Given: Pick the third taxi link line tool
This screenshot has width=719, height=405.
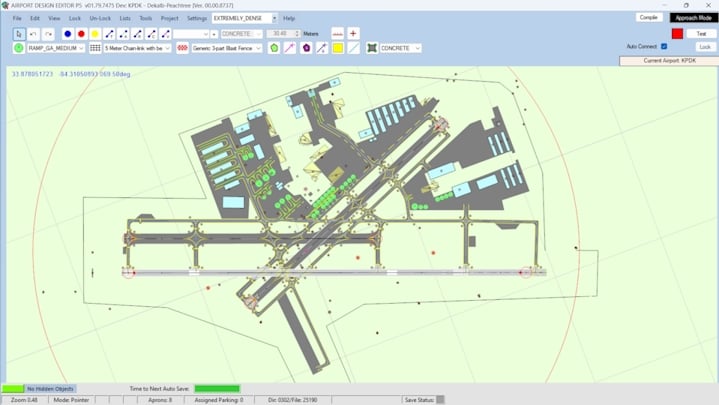Looking at the screenshot, I should pyautogui.click(x=137, y=34).
